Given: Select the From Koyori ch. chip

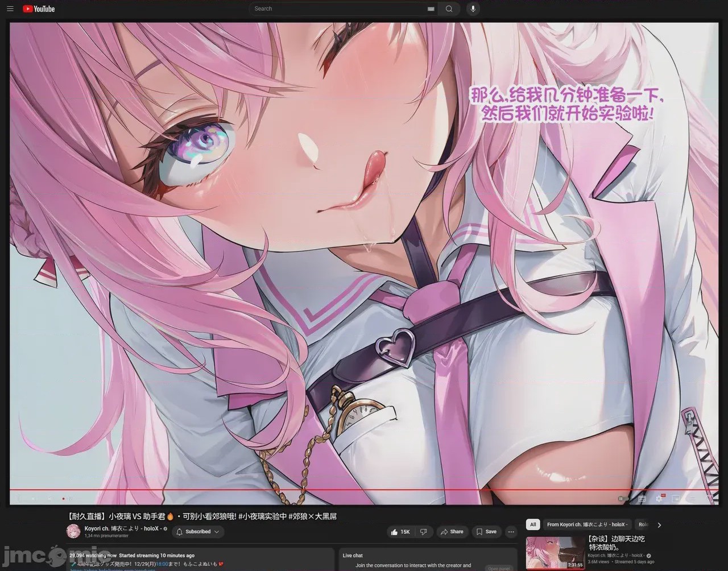Looking at the screenshot, I should coord(587,524).
